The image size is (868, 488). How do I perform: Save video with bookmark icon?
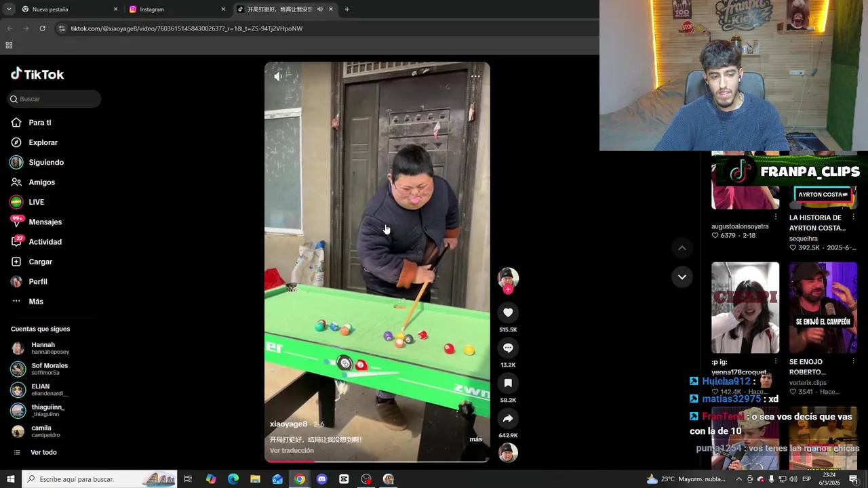point(508,383)
